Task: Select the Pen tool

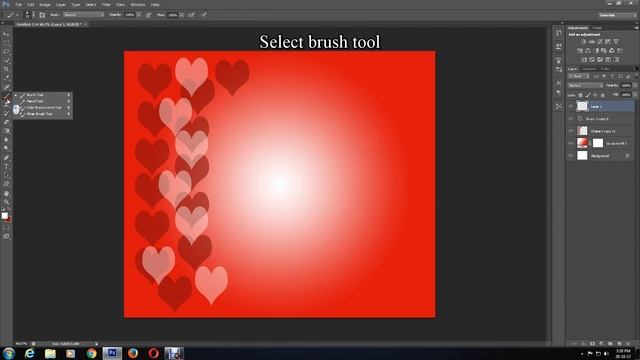Action: [x=6, y=158]
